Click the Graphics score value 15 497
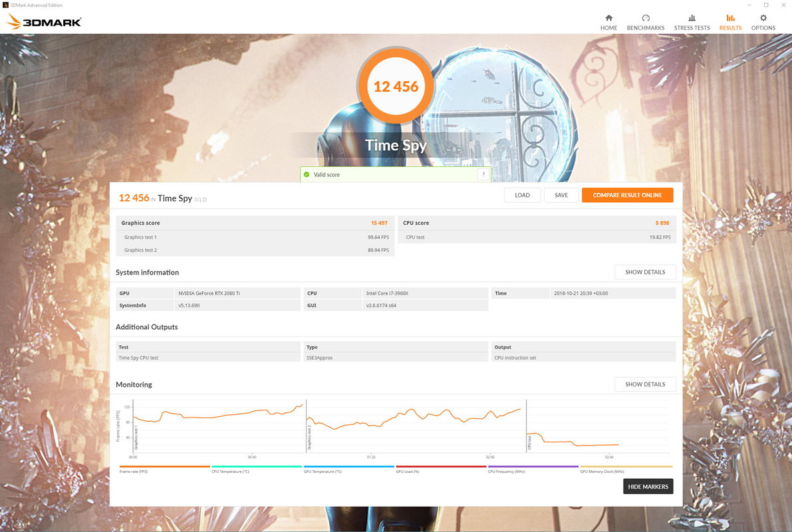This screenshot has width=792, height=532. [379, 223]
